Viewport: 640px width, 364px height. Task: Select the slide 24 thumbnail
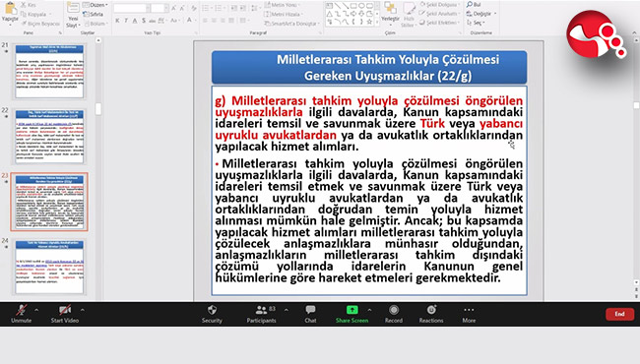click(x=50, y=267)
